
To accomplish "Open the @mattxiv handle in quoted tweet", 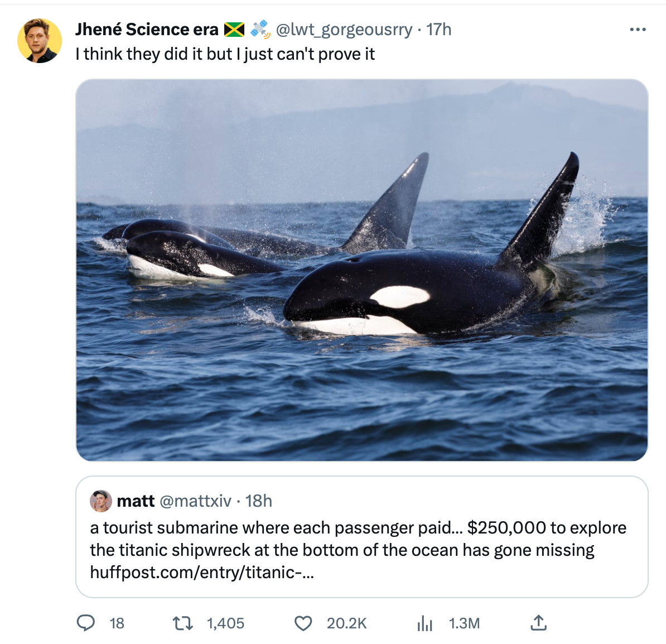I will 195,501.
